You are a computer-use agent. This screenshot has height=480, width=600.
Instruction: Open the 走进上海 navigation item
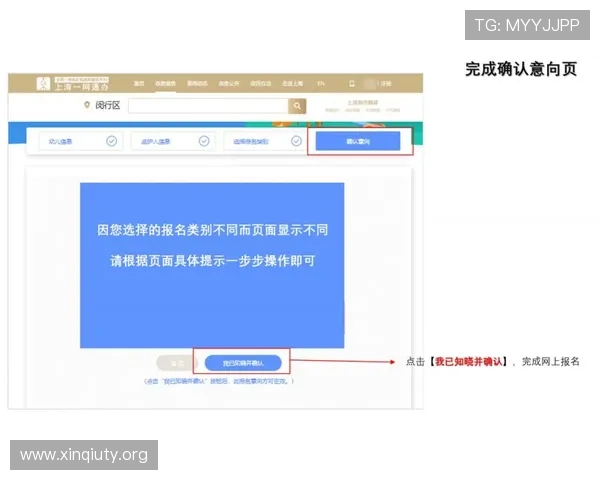292,83
